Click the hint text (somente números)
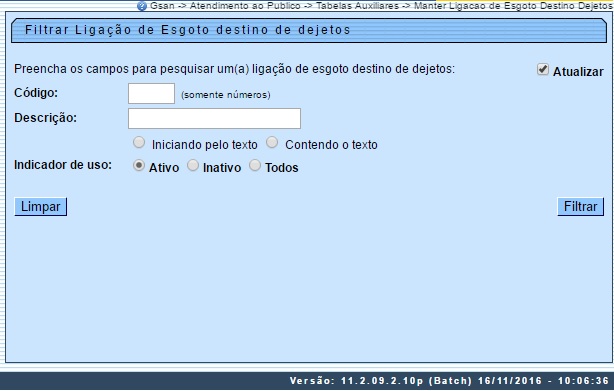The height and width of the screenshot is (391, 614). (x=226, y=95)
